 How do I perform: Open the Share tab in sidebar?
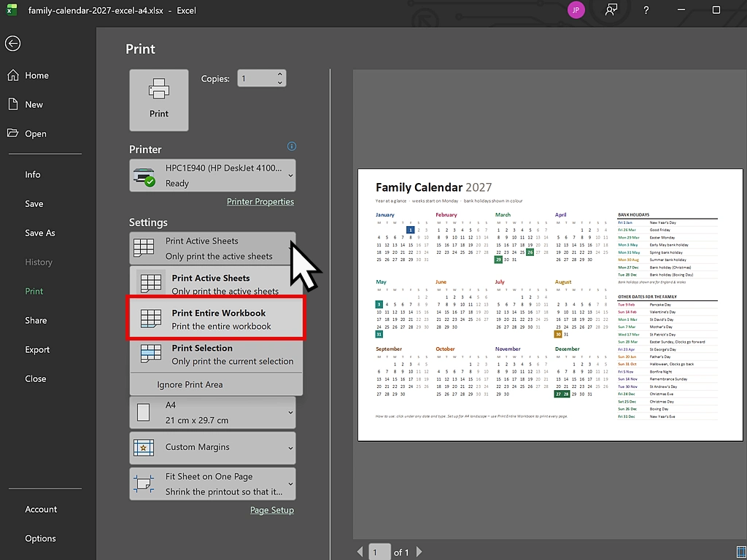(x=36, y=321)
